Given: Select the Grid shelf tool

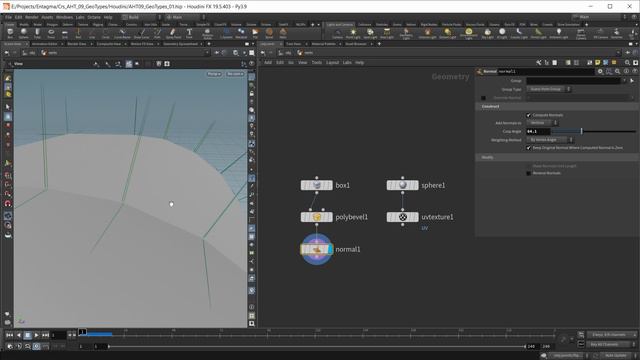Looking at the screenshot, I should click(x=64, y=33).
